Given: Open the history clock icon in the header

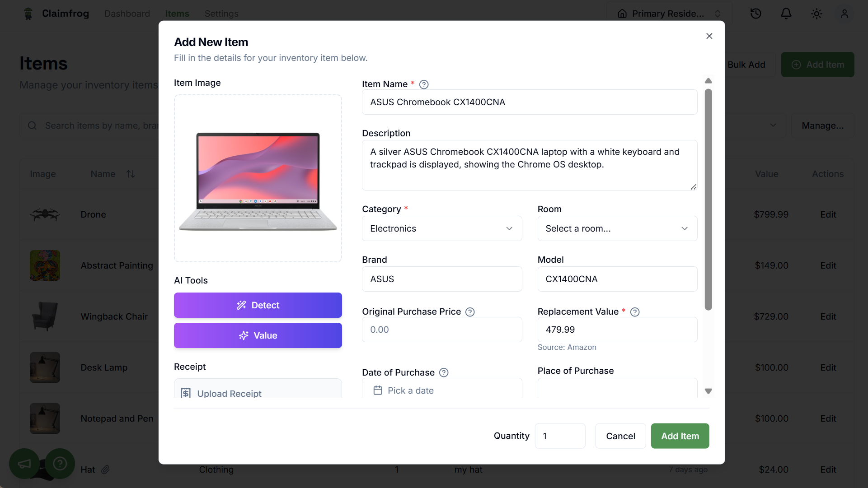Looking at the screenshot, I should pyautogui.click(x=756, y=14).
